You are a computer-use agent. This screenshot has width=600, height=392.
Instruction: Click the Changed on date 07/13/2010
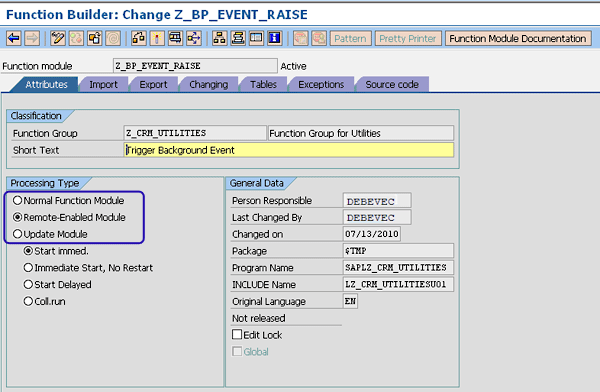click(x=372, y=234)
